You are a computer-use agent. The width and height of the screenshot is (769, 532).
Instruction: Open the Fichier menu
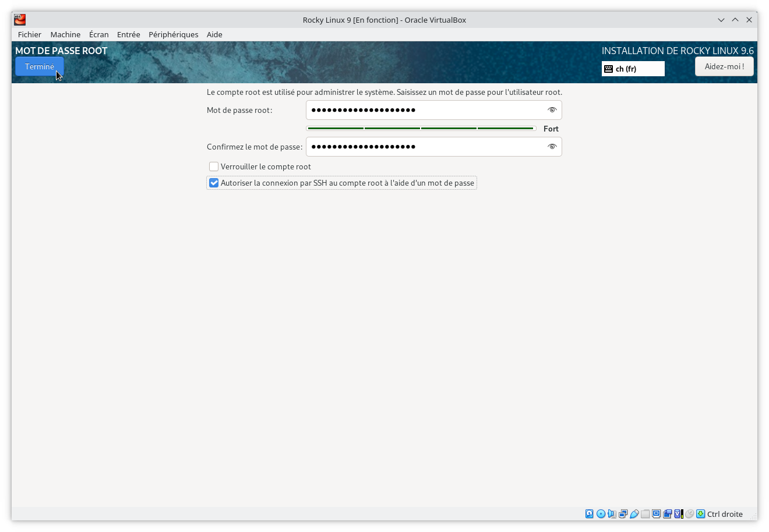coord(29,34)
